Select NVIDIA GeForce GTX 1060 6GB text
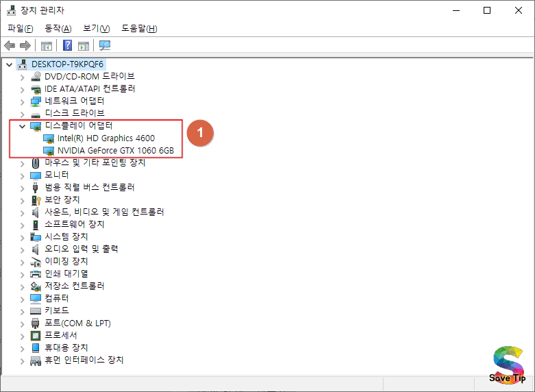The width and height of the screenshot is (535, 392). coord(116,151)
